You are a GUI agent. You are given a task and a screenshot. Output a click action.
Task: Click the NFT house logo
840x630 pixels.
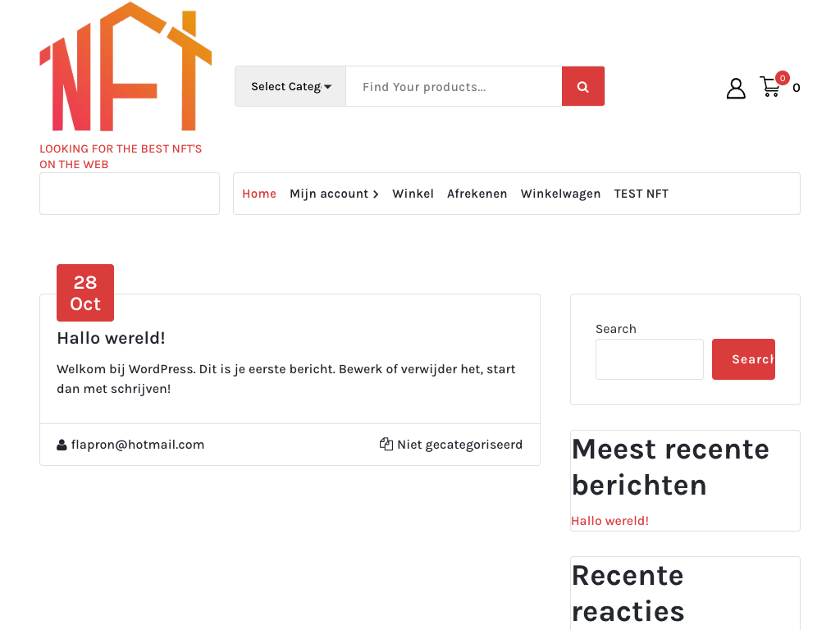click(x=126, y=66)
